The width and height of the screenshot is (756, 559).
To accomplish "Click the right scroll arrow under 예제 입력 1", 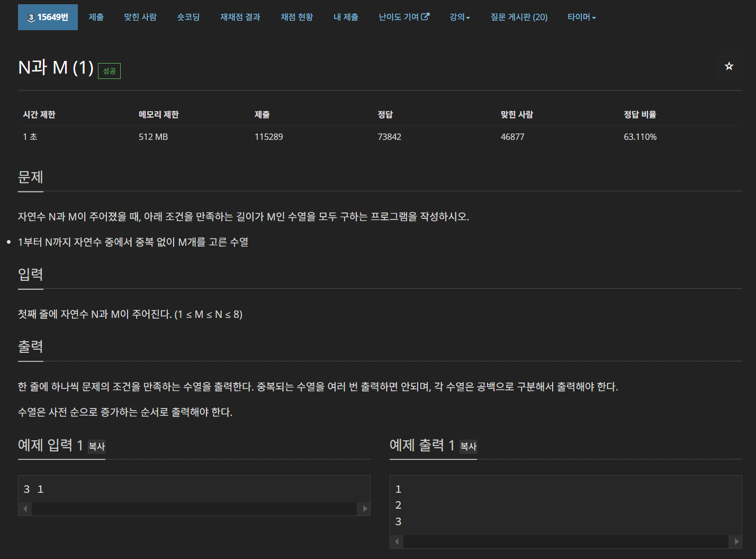I will click(x=364, y=509).
